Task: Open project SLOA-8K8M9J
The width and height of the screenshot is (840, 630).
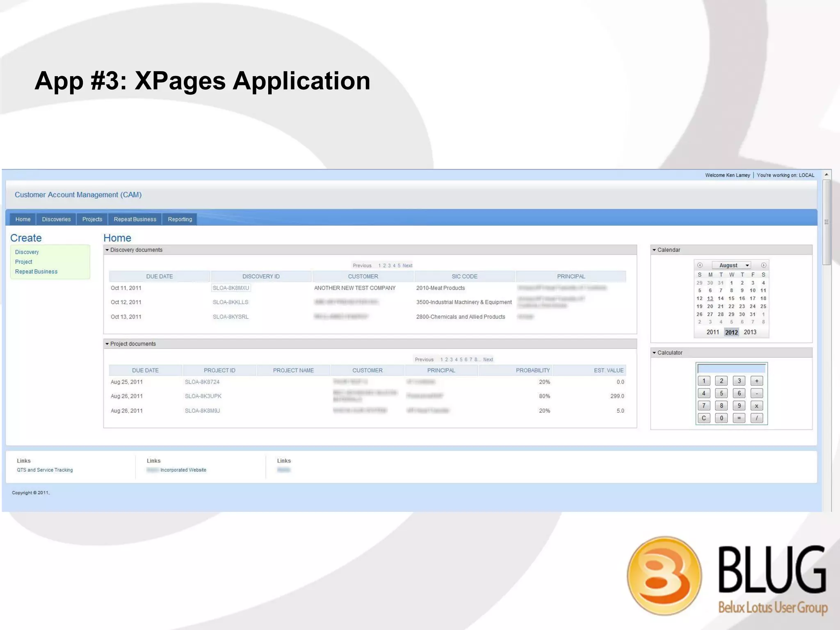Action: (x=202, y=411)
